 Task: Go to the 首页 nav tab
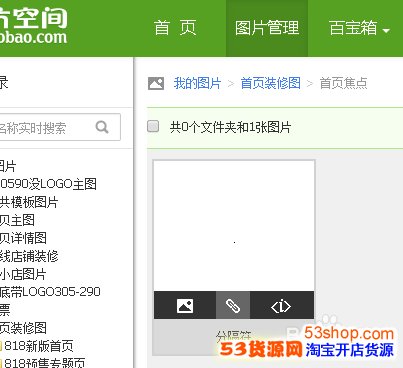coord(175,27)
